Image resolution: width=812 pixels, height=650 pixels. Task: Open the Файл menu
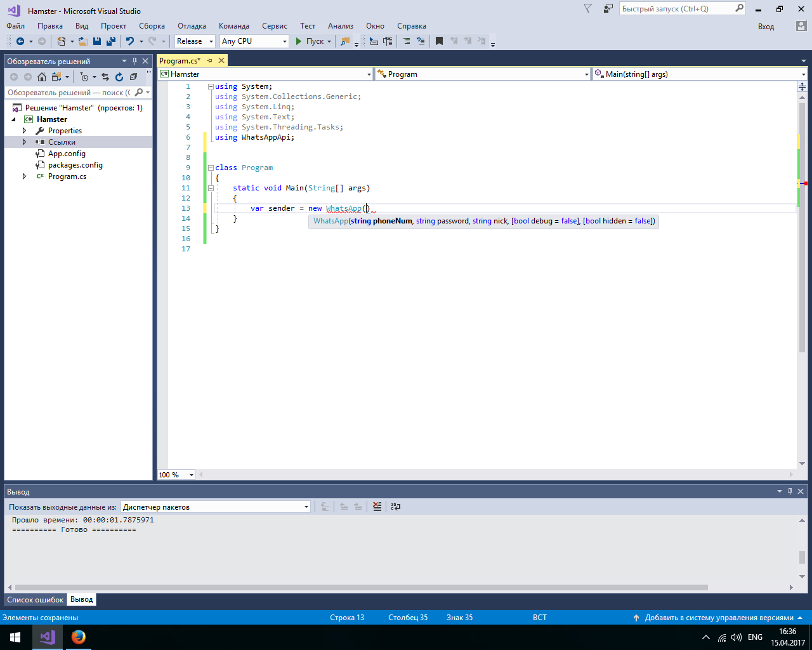(16, 26)
